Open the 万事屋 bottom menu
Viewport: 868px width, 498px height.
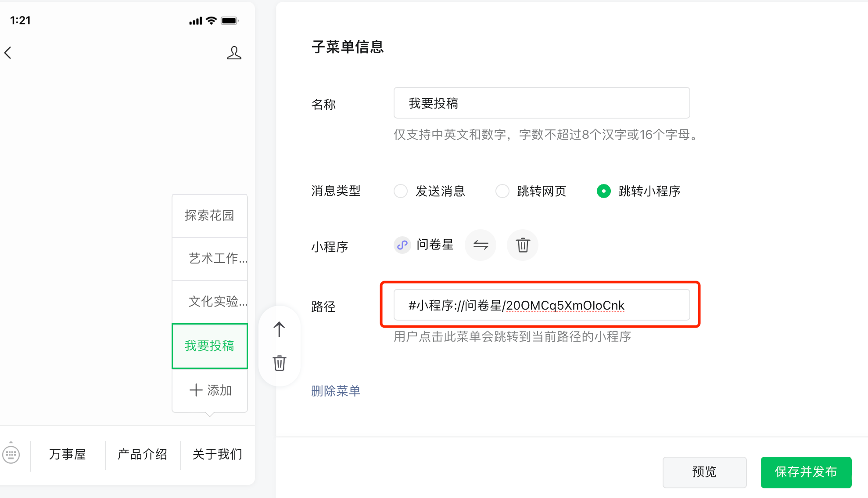point(68,454)
